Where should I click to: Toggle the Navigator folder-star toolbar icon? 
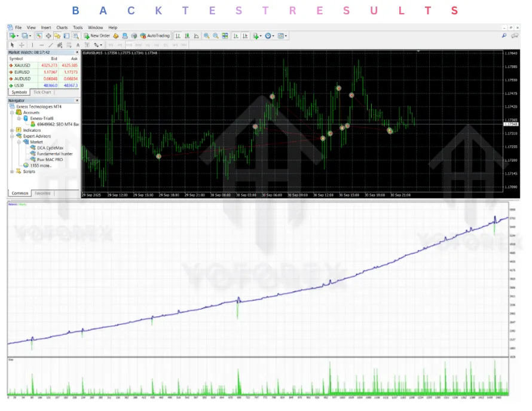[57, 36]
